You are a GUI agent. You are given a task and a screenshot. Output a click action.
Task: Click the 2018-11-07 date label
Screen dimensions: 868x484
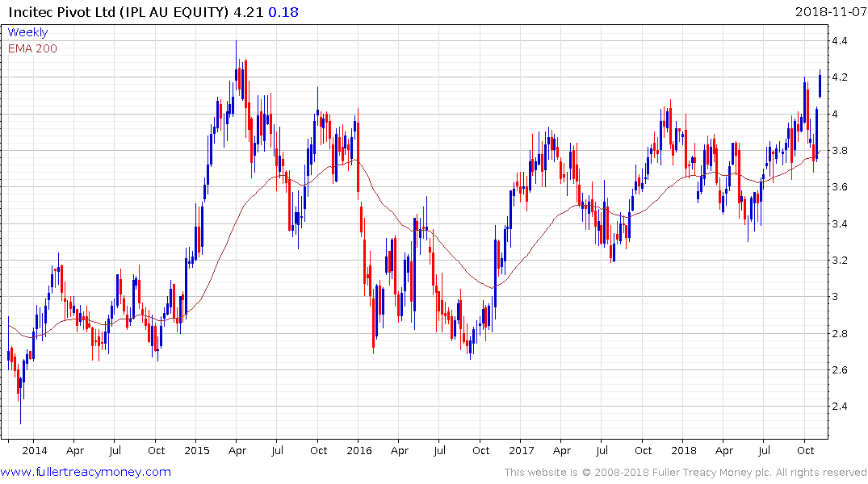831,11
